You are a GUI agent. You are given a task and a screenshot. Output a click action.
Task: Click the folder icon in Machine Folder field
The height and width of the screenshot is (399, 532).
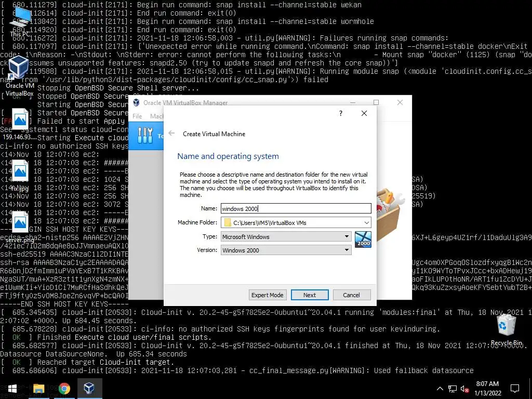pos(228,222)
